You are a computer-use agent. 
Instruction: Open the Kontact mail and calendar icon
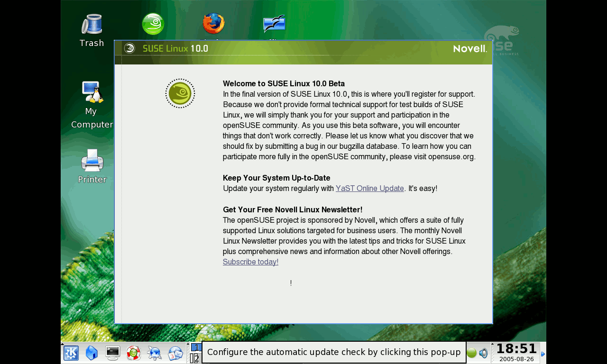pos(175,353)
